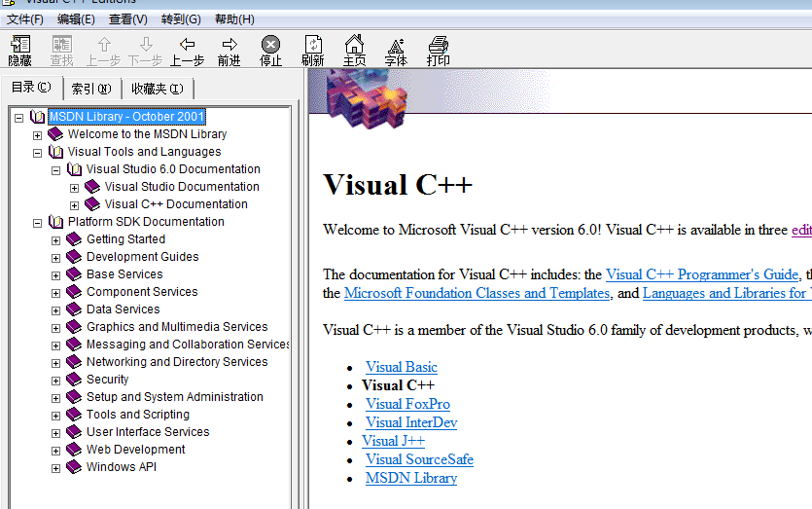Click the book icon beside Security
Screen dimensions: 812x509
[x=74, y=380]
